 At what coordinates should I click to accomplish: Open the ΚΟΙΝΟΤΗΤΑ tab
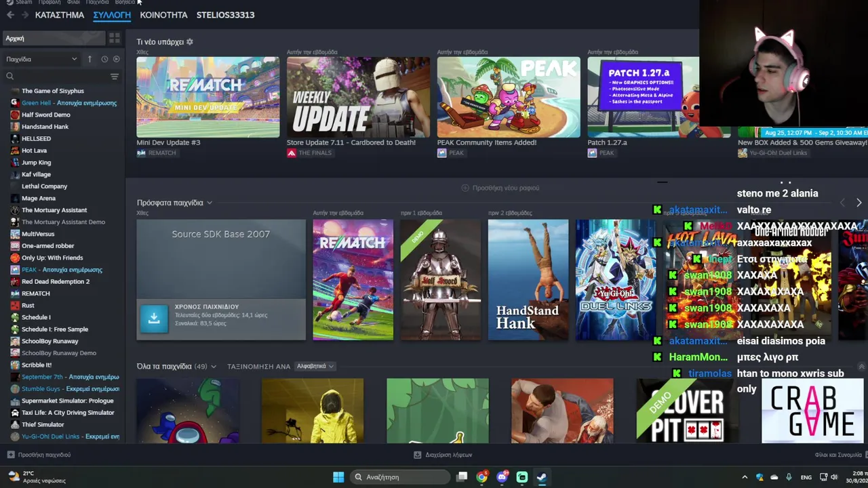click(163, 15)
